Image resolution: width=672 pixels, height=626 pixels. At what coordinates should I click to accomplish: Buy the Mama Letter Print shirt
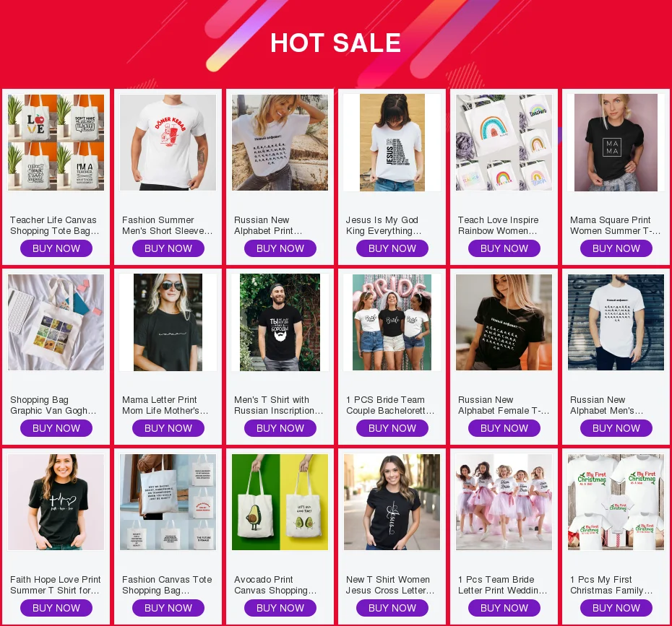pos(168,428)
